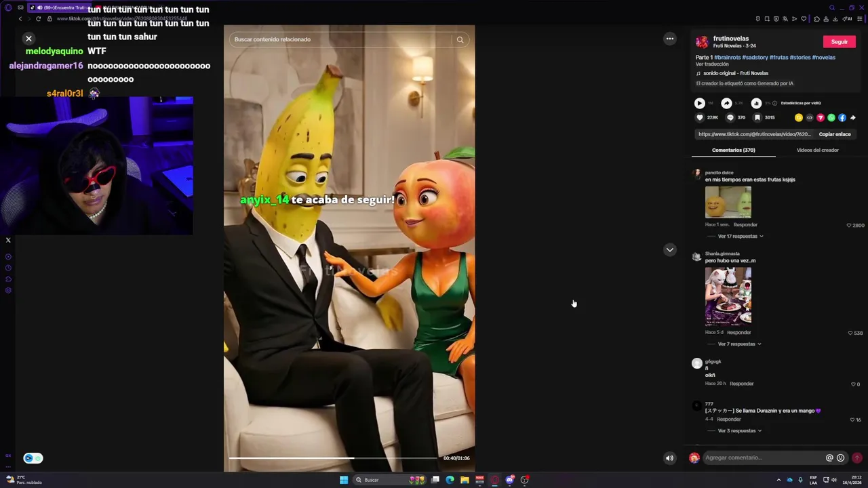Like the 'oikñ' comment heart
Viewport: 868px width, 488px height.
pyautogui.click(x=853, y=384)
